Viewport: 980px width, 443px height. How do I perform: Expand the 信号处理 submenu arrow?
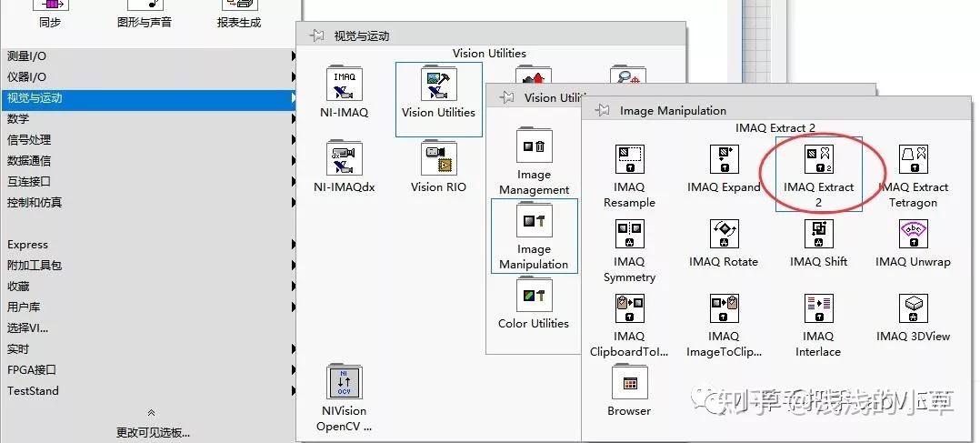pyautogui.click(x=293, y=140)
